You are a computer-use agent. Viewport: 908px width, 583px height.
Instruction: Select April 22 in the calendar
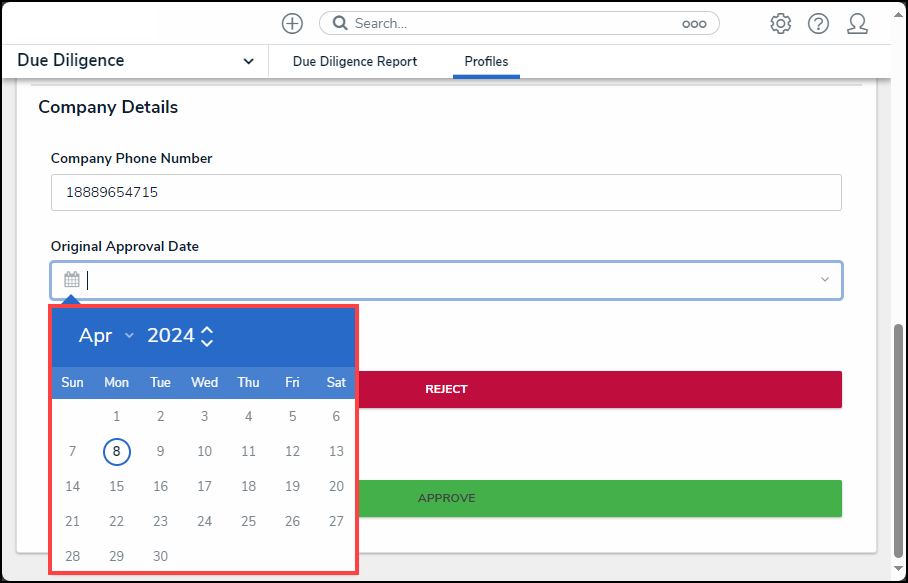tap(116, 521)
